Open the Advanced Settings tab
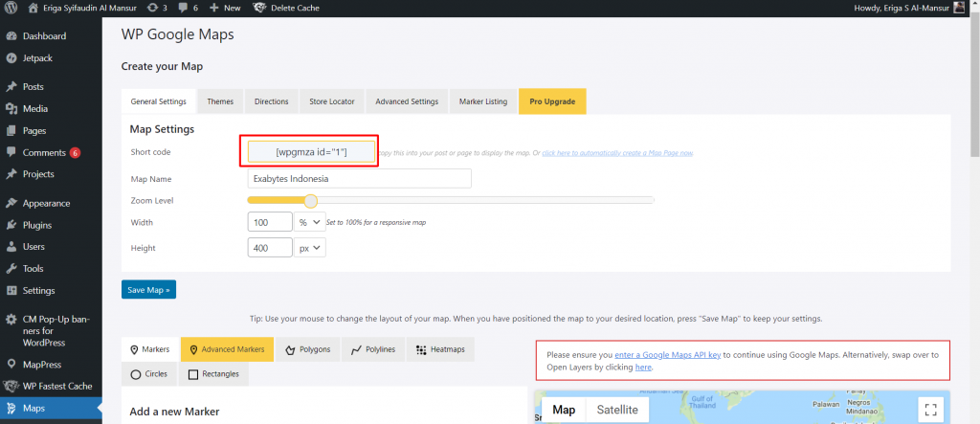 [x=407, y=101]
